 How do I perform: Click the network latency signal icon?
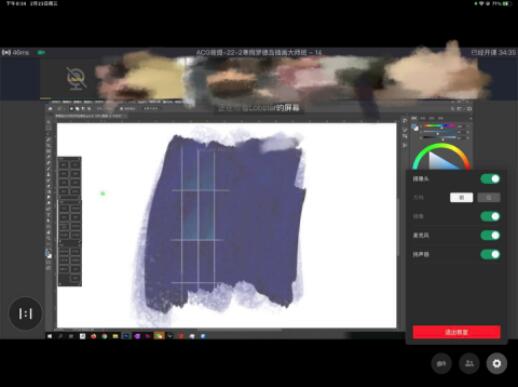[x=6, y=52]
